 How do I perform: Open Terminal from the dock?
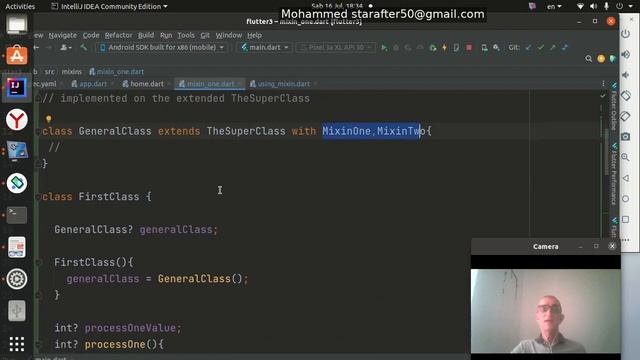coord(17,215)
